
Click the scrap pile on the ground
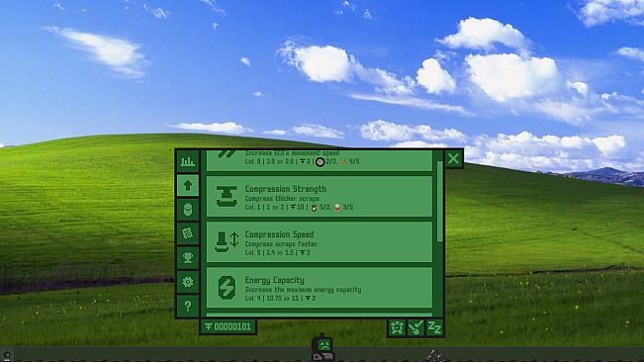434,356
